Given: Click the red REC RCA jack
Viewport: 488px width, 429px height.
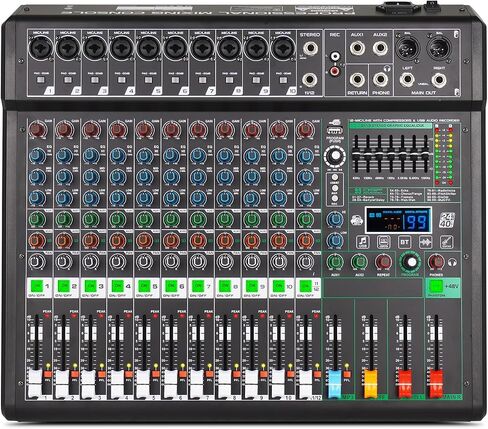Looking at the screenshot, I should (x=335, y=71).
